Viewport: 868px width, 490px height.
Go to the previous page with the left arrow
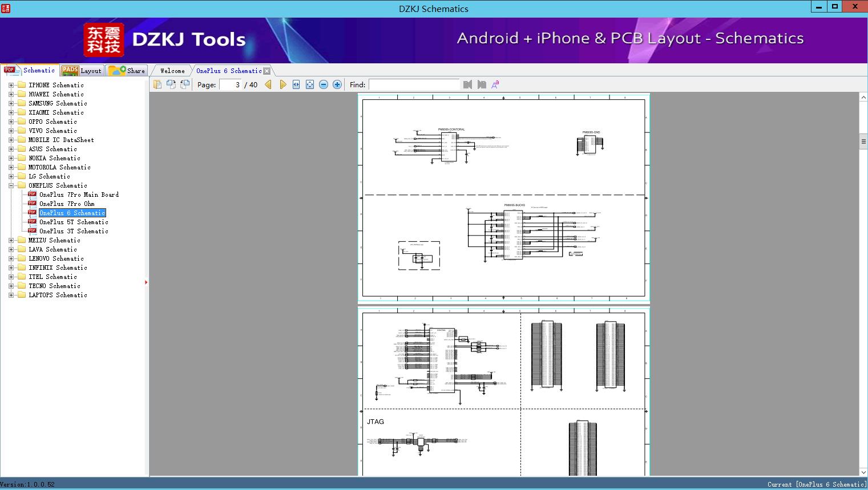pos(268,84)
